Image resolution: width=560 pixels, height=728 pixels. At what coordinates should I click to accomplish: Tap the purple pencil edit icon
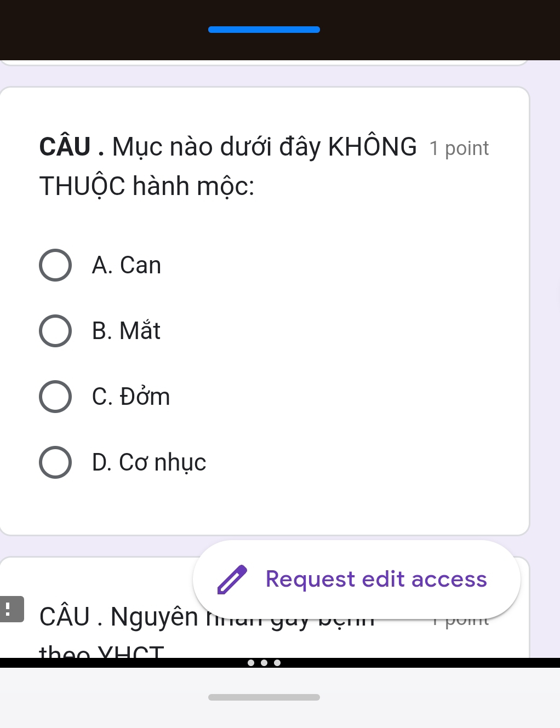(x=232, y=580)
